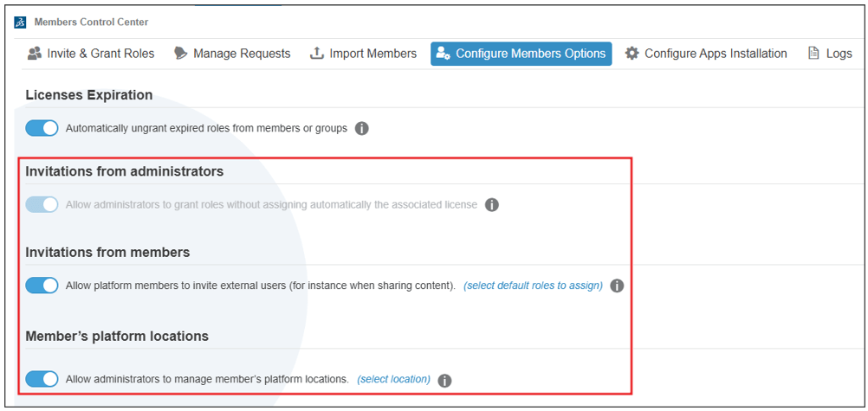Select the Configure Members Options tab
868x411 pixels.
pyautogui.click(x=521, y=54)
